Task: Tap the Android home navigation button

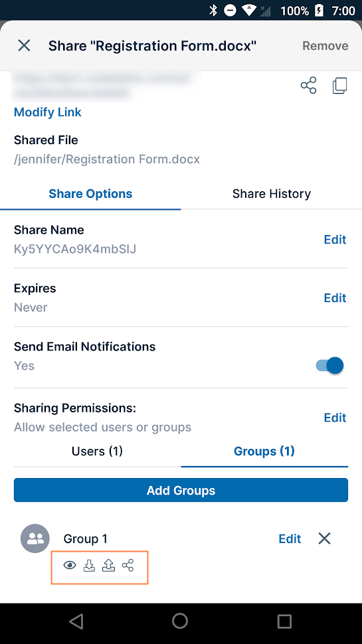Action: click(180, 621)
